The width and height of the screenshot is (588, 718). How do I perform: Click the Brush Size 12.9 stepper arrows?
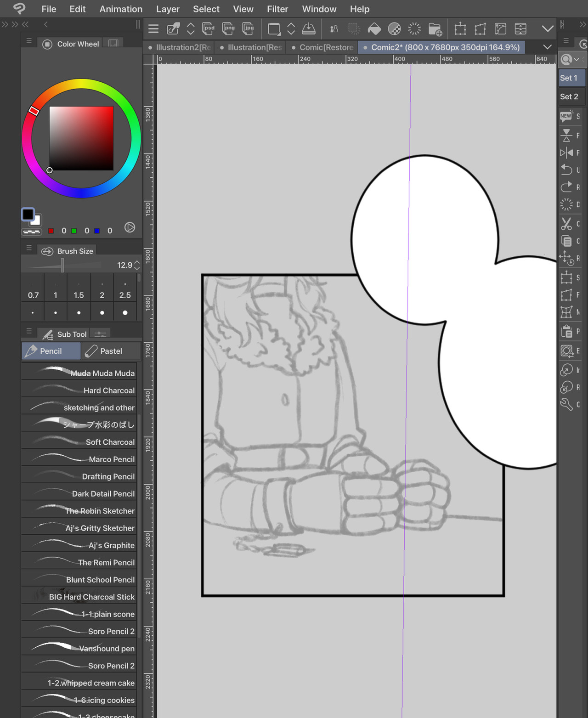tap(137, 265)
